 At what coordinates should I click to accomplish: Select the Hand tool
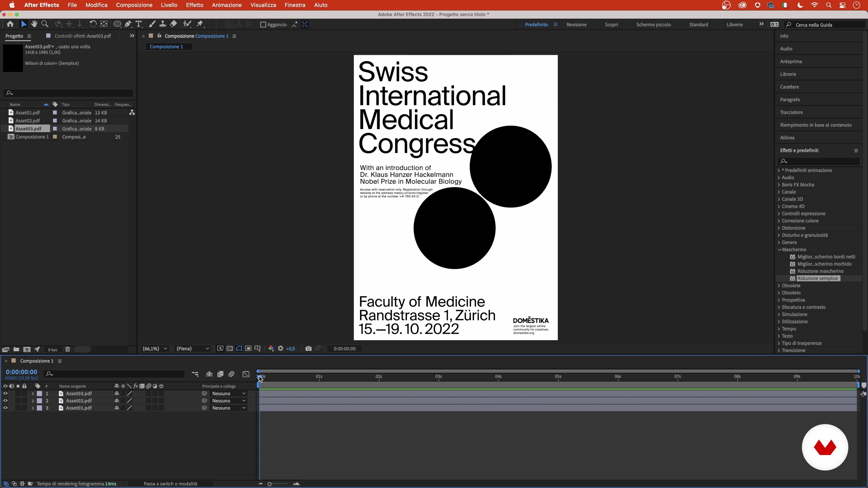click(34, 24)
